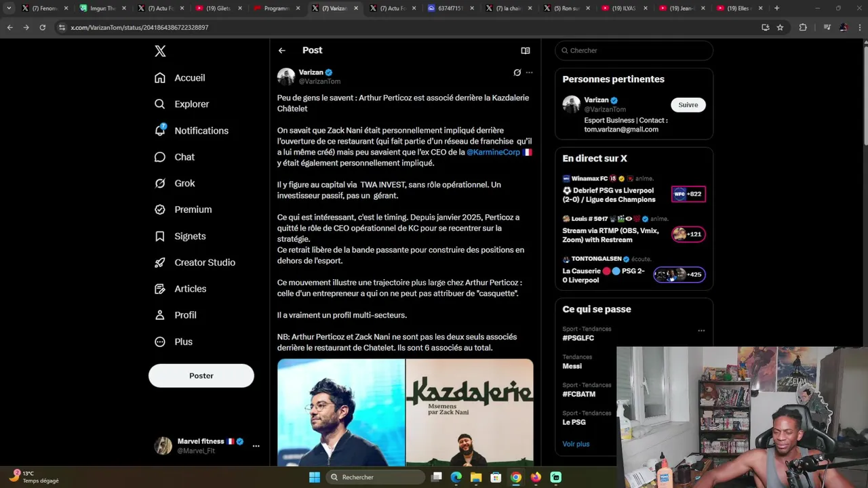Click the Poster button
Screen dimensions: 868x488
(201, 375)
